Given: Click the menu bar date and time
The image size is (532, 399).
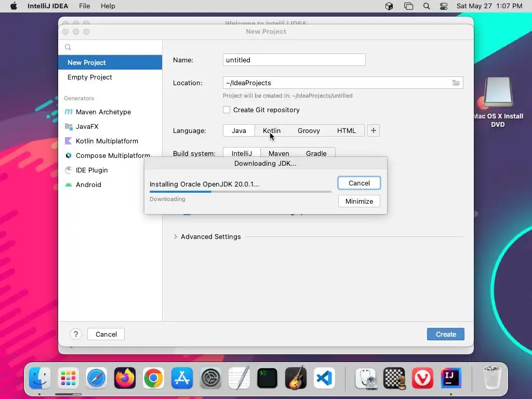Looking at the screenshot, I should [489, 6].
